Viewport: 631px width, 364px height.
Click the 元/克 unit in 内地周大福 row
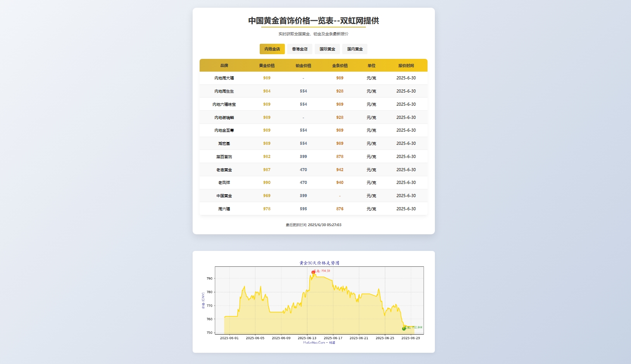coord(371,78)
